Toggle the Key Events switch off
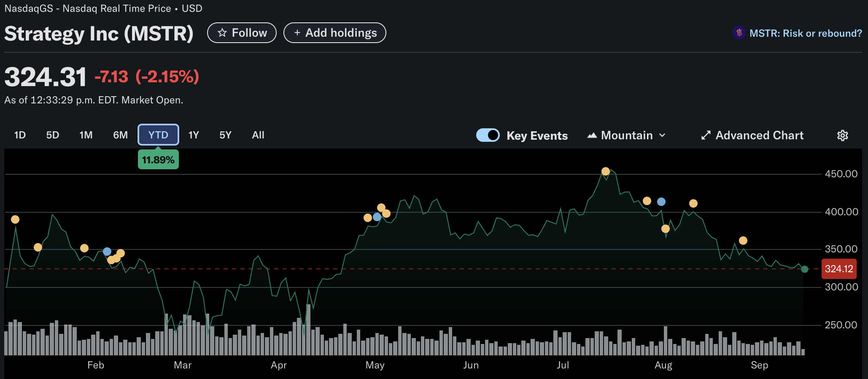Screen dimensions: 868x379 (488, 135)
